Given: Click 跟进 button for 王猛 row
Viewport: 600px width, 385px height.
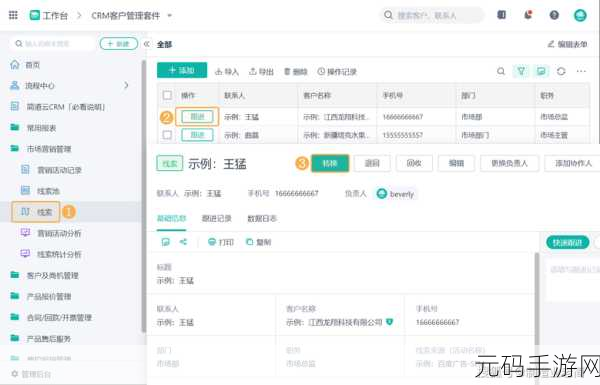Looking at the screenshot, I should tap(197, 116).
